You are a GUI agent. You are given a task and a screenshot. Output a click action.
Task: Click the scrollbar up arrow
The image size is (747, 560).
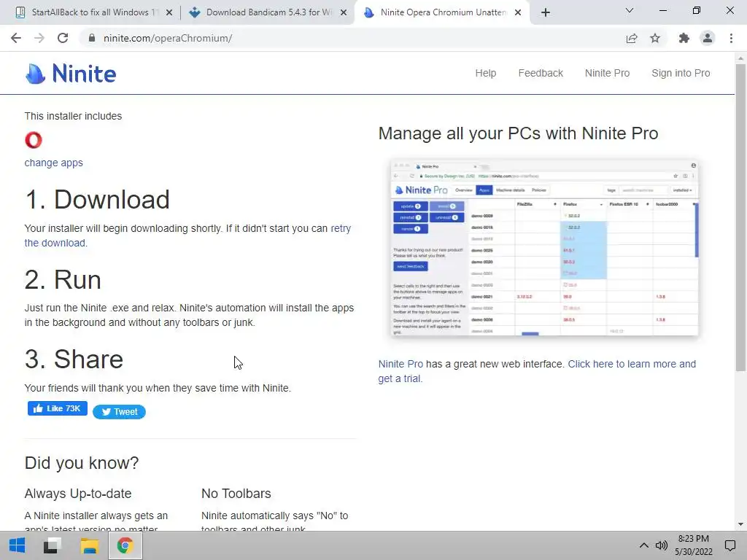740,58
